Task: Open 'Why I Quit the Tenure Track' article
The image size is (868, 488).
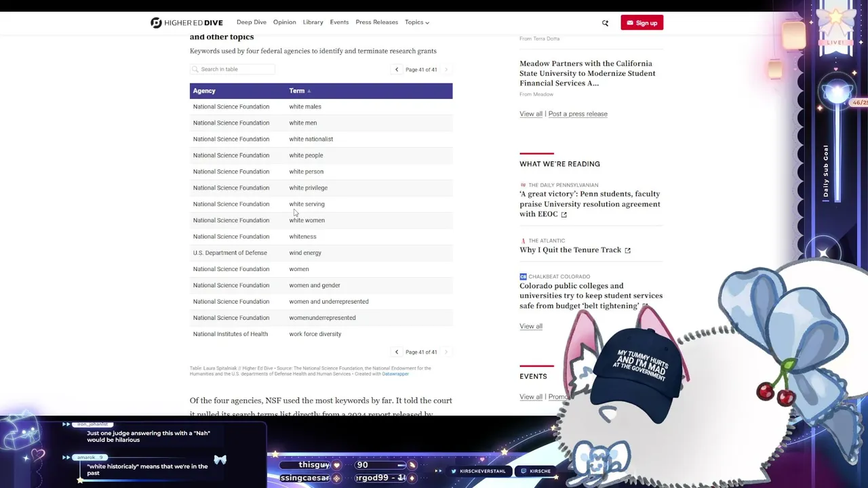Action: pos(570,250)
